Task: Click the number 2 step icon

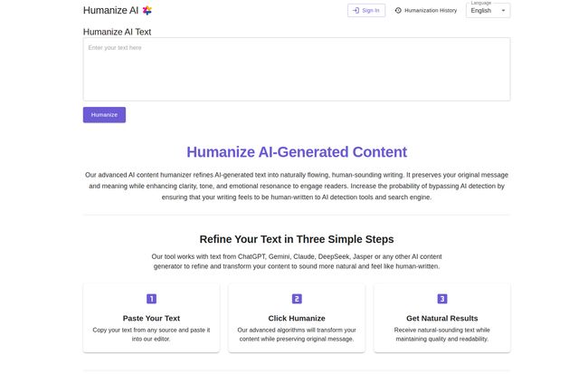Action: (x=297, y=299)
